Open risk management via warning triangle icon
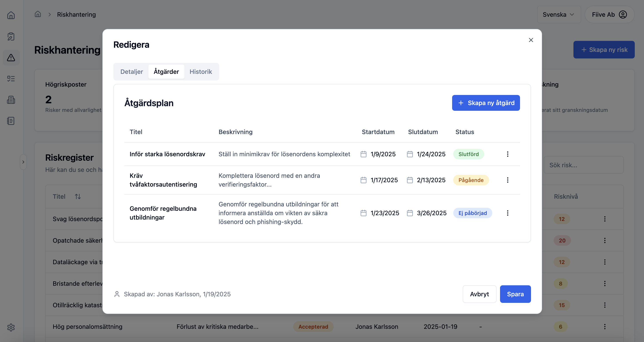Viewport: 644px width, 342px height. (11, 58)
